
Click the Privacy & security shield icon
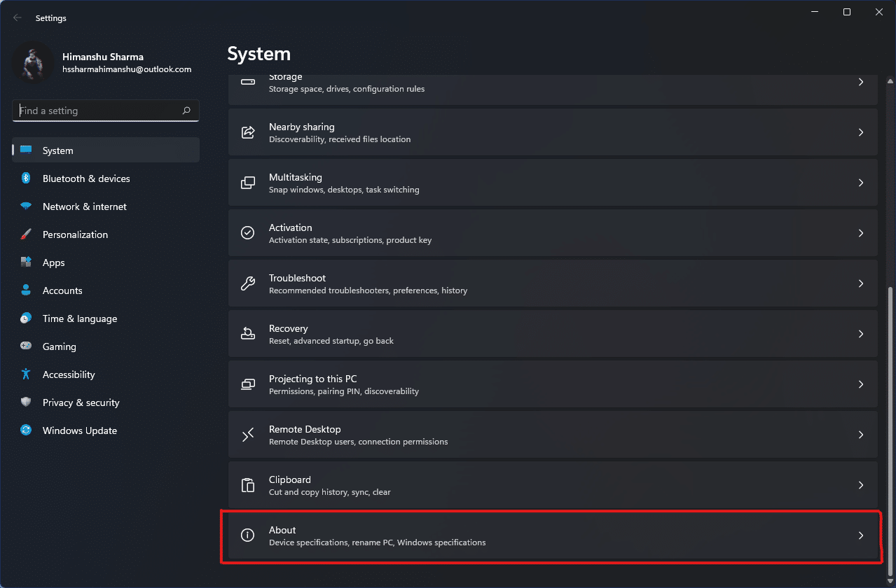26,402
